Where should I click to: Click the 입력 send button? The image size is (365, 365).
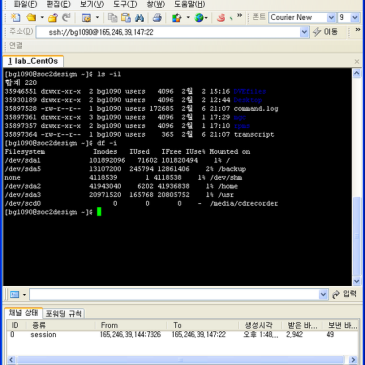(345, 294)
